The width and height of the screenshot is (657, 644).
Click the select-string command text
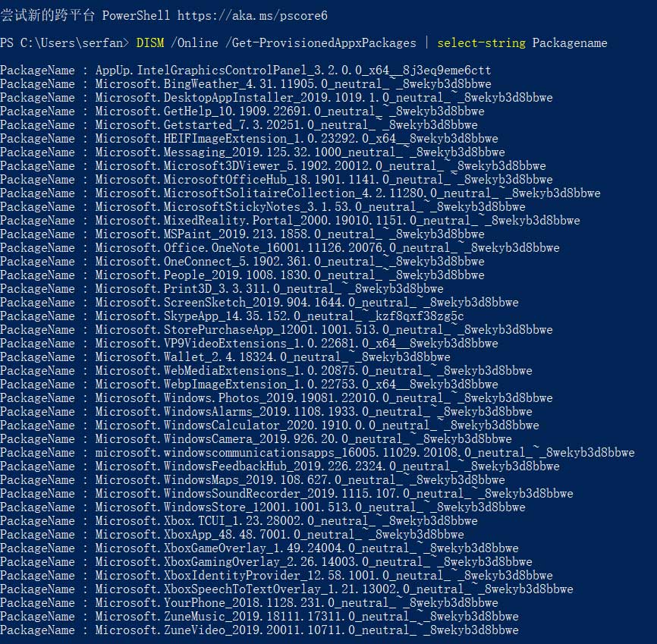pyautogui.click(x=481, y=43)
